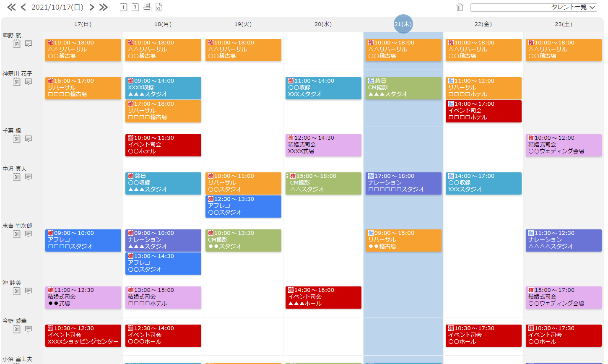The width and height of the screenshot is (608, 364).
Task: Select the 18(月) column header
Action: point(163,24)
